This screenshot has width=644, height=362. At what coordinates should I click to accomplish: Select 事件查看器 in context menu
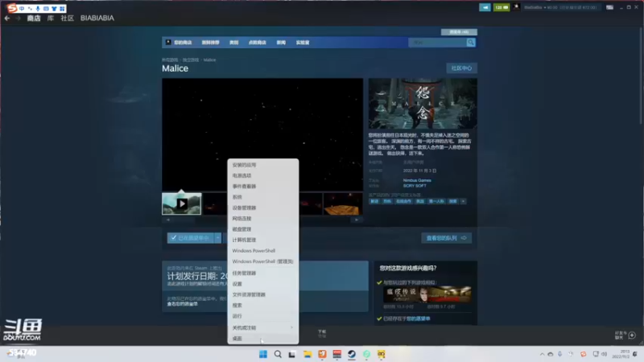click(x=263, y=187)
